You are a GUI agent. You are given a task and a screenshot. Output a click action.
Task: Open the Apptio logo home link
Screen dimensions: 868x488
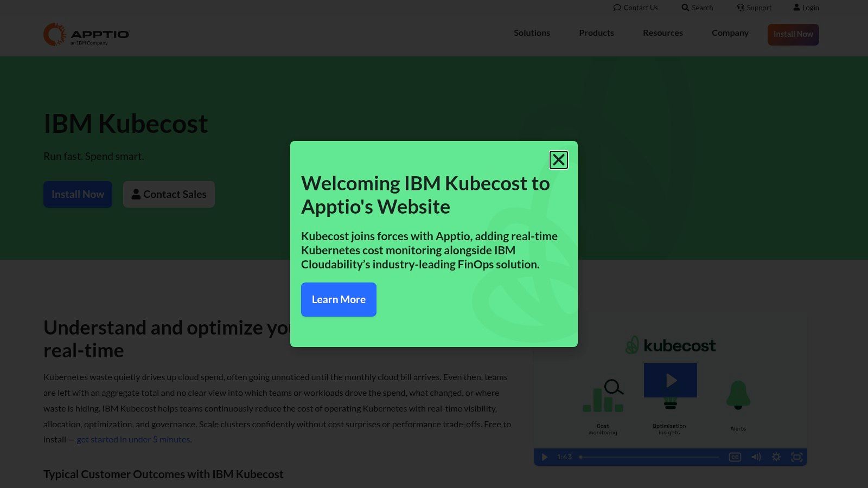(87, 35)
